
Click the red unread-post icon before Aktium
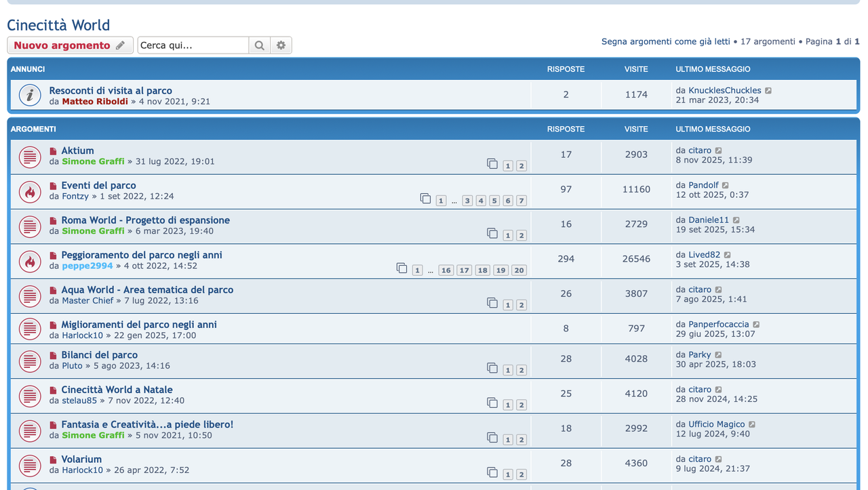coord(54,151)
